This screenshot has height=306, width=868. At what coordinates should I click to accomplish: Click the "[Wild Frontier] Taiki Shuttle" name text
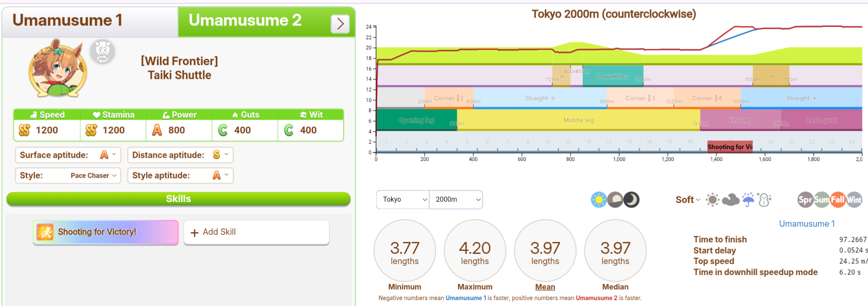click(x=179, y=68)
